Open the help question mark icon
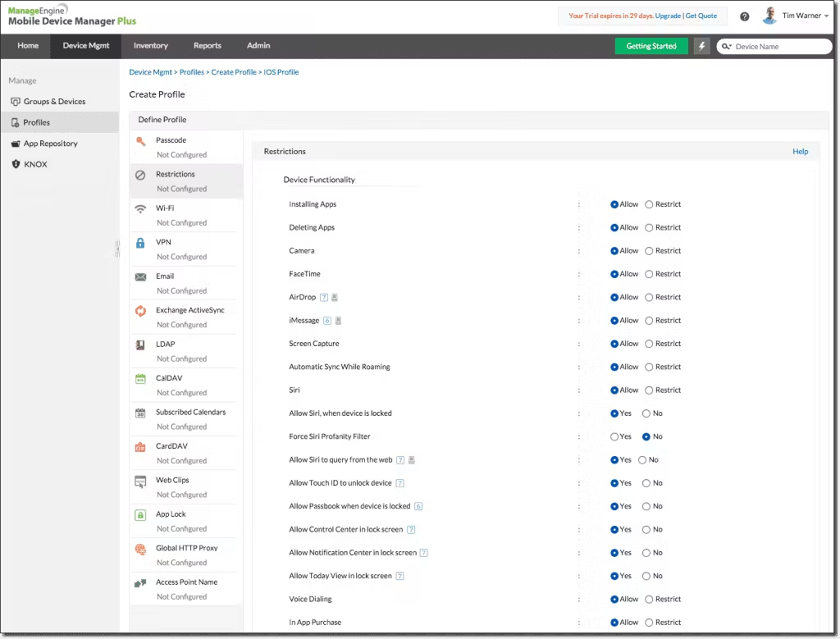The height and width of the screenshot is (639, 840). (x=745, y=16)
